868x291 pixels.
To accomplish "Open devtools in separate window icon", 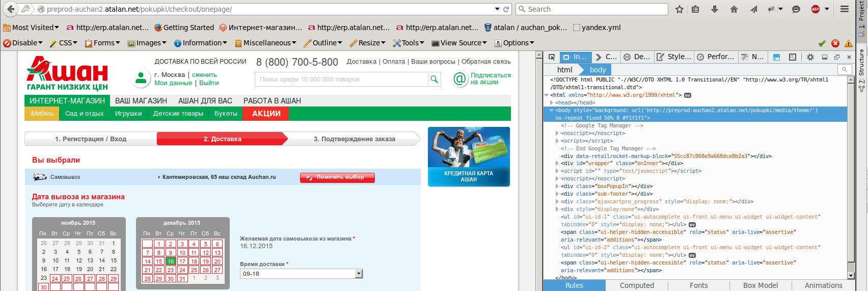I will (836, 57).
